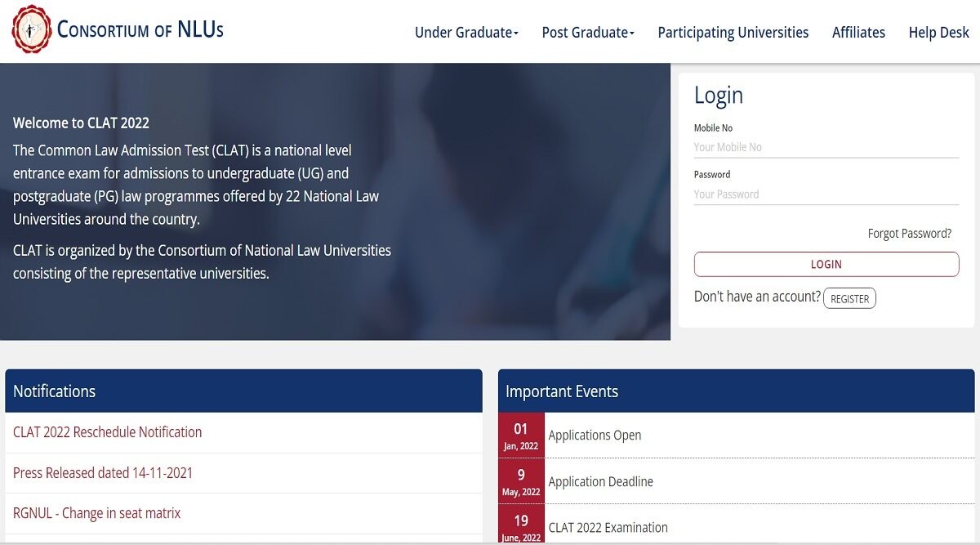Open the Under Graduate dropdown menu

click(x=466, y=33)
